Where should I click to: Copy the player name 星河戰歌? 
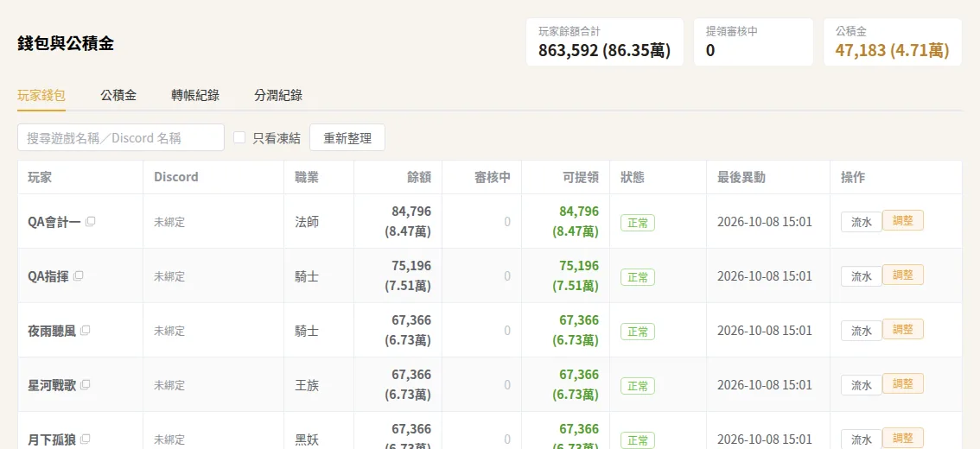click(x=86, y=384)
